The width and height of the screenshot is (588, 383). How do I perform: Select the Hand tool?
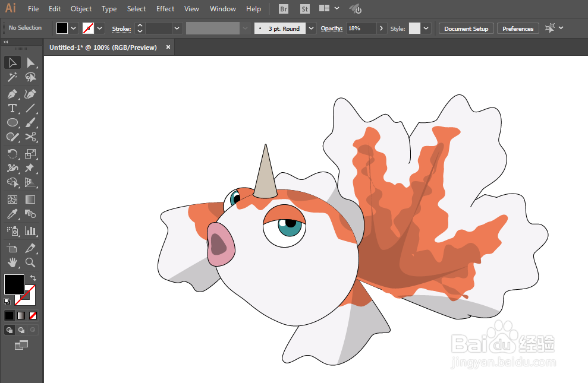pos(12,262)
